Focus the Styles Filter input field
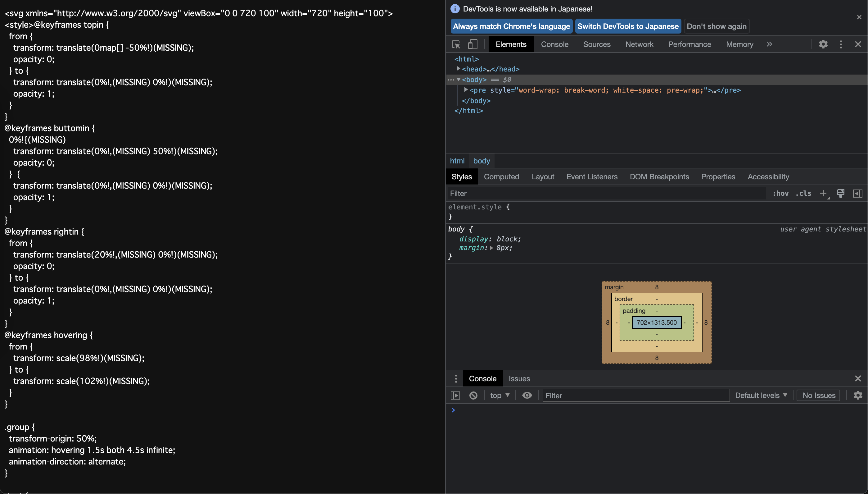The width and height of the screenshot is (868, 494). coord(607,193)
